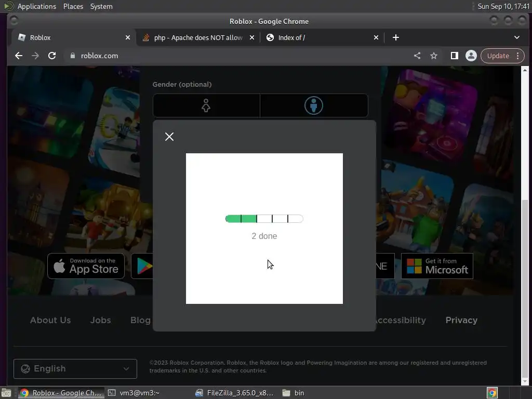Click the Applications menu logo icon

pos(8,6)
